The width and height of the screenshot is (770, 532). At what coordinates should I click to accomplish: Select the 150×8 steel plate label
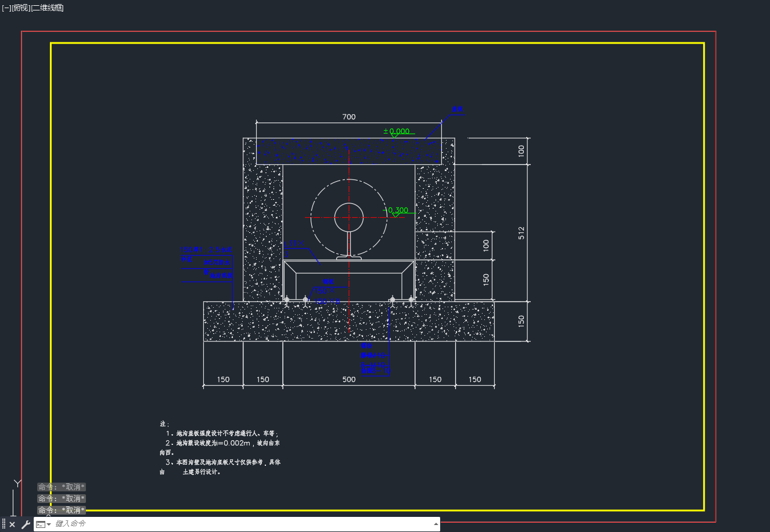tap(327, 301)
